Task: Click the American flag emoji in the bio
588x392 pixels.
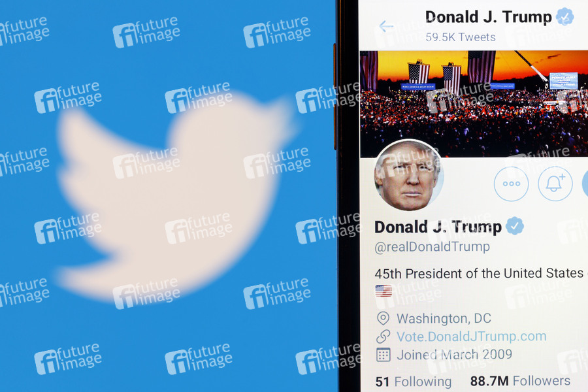Action: click(384, 291)
